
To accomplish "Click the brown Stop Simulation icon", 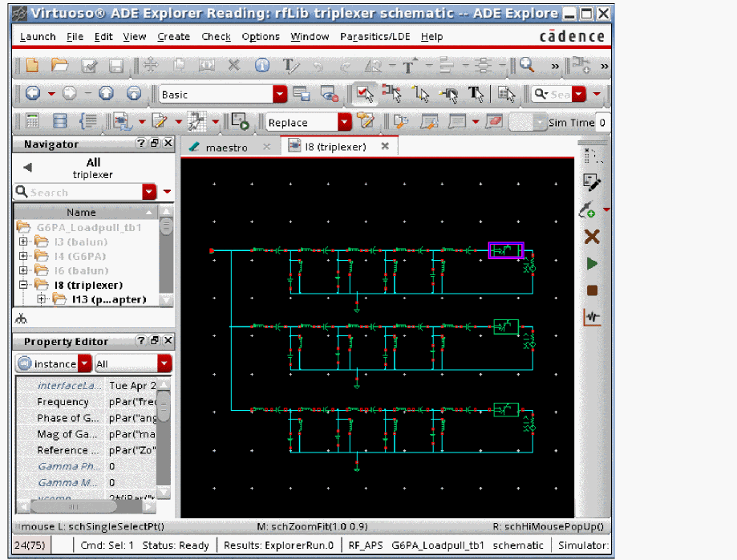I will tap(592, 290).
